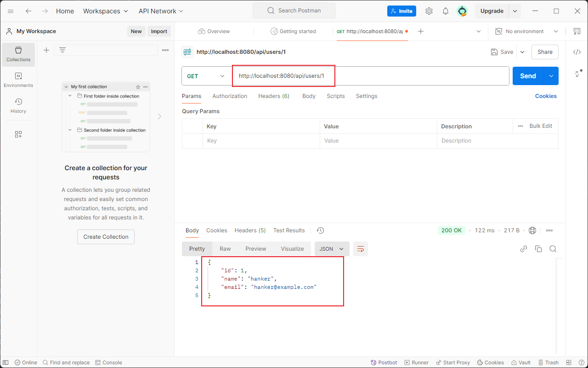Open response options three-dot menu

pyautogui.click(x=549, y=230)
